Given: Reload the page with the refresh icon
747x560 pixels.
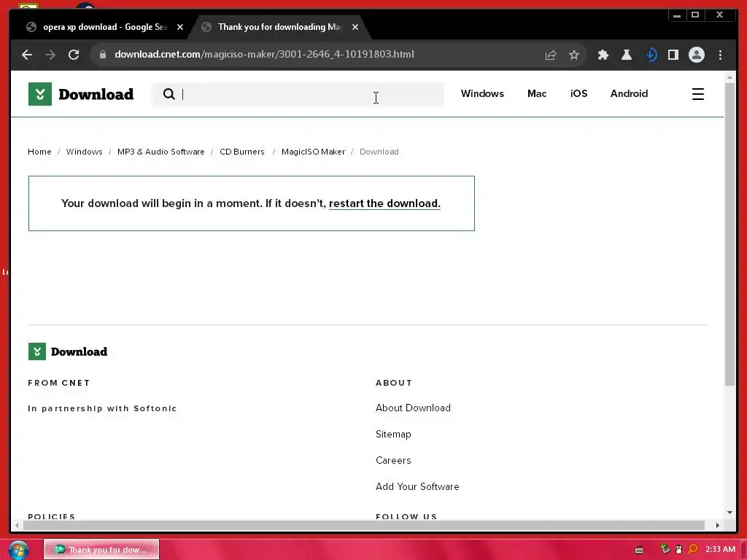Looking at the screenshot, I should pyautogui.click(x=74, y=55).
